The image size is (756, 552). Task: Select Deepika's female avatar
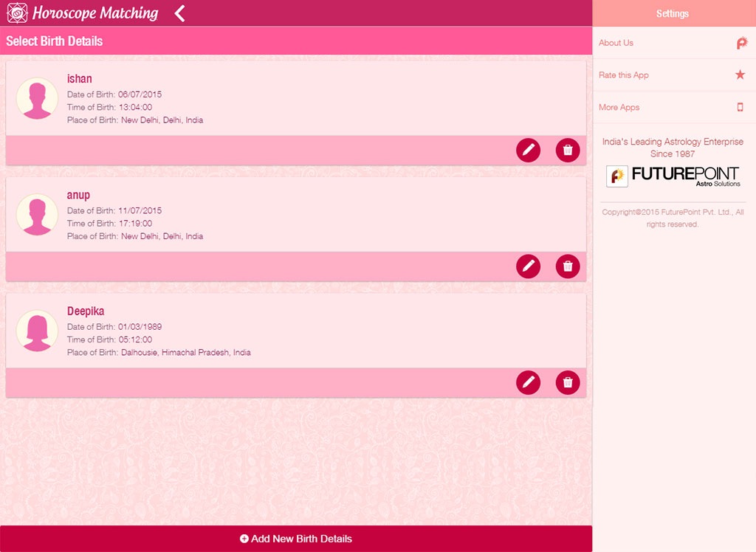tap(37, 331)
